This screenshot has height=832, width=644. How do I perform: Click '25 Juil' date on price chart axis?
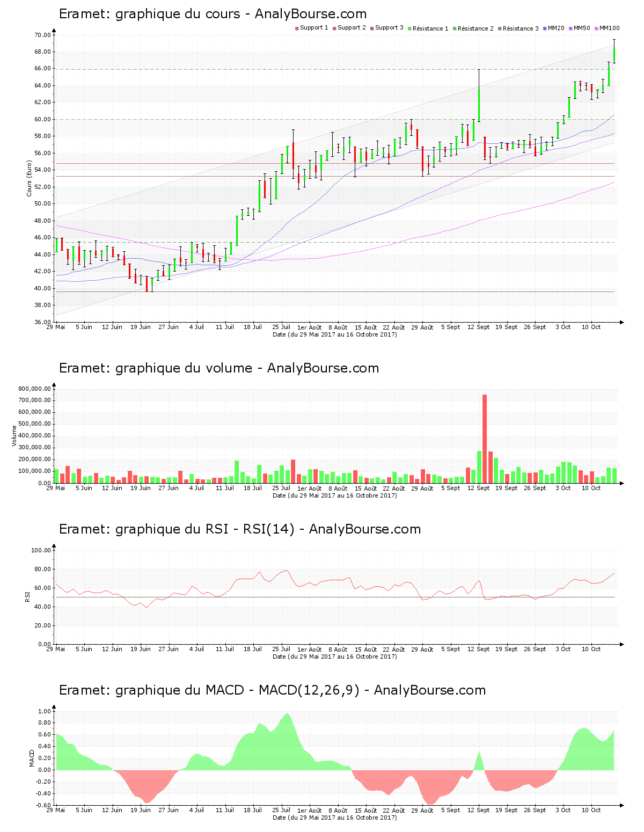(281, 327)
